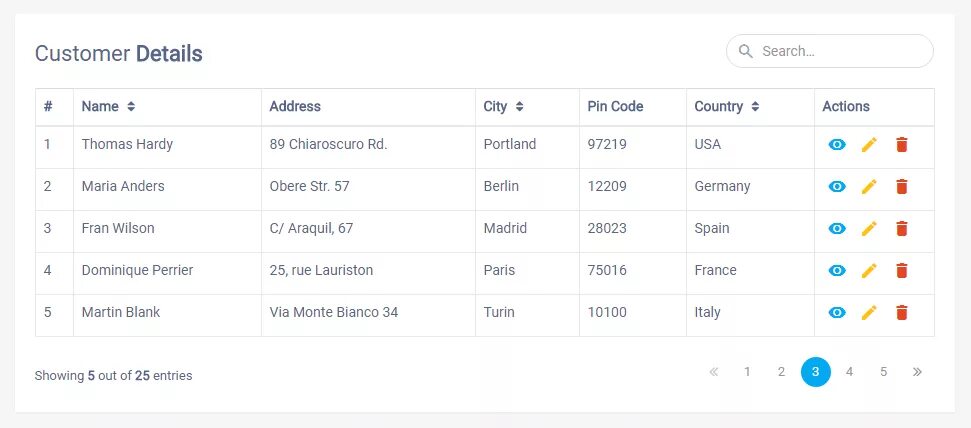Click the pencil icon for Maria Anders
971x428 pixels.
pos(869,187)
